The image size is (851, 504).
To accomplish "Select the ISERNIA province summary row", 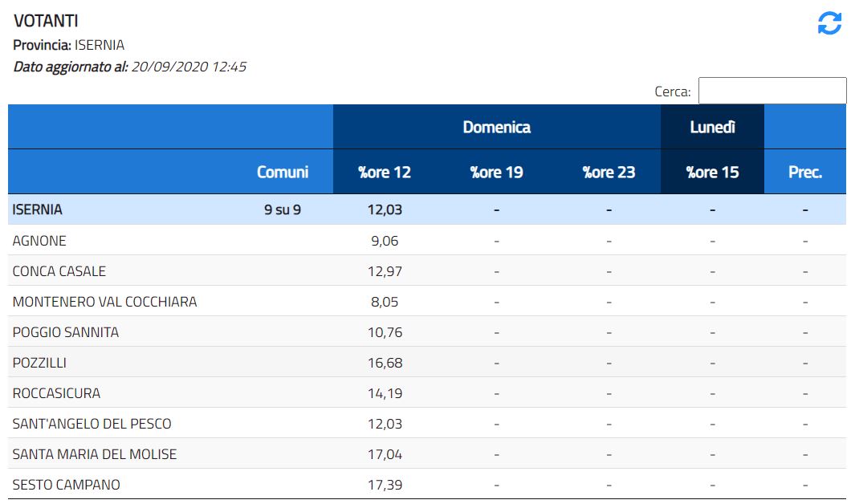I will [427, 209].
